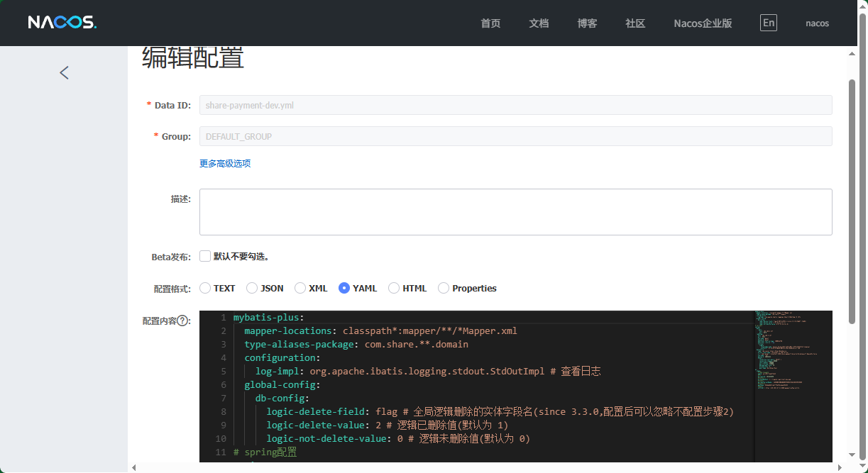This screenshot has height=473, width=868.
Task: Open the 文档 menu item
Action: (x=539, y=23)
